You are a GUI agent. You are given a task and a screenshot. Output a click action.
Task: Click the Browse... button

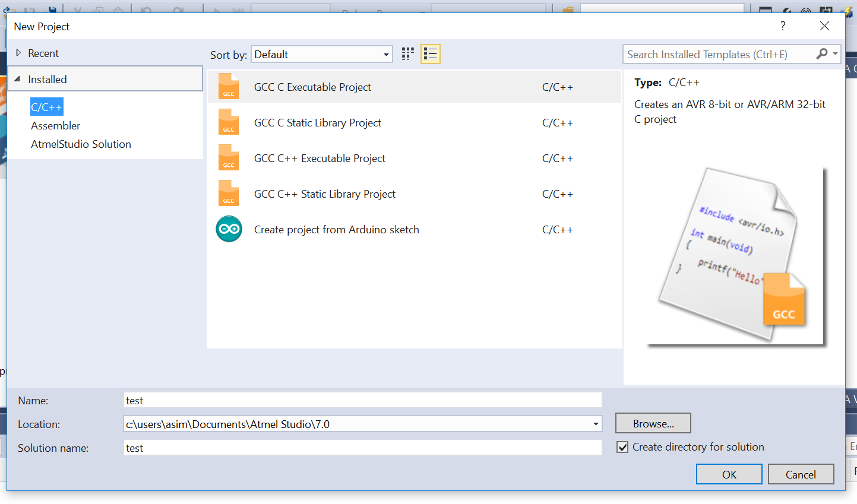[x=653, y=423]
